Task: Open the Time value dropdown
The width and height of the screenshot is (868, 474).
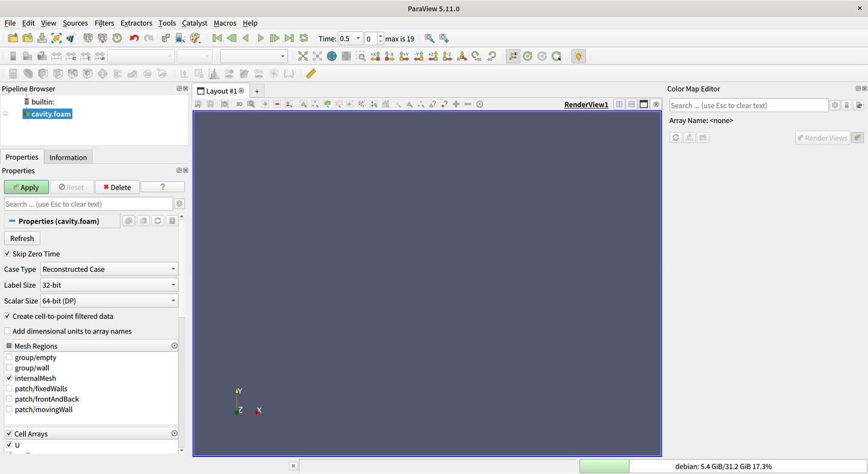Action: pos(350,39)
